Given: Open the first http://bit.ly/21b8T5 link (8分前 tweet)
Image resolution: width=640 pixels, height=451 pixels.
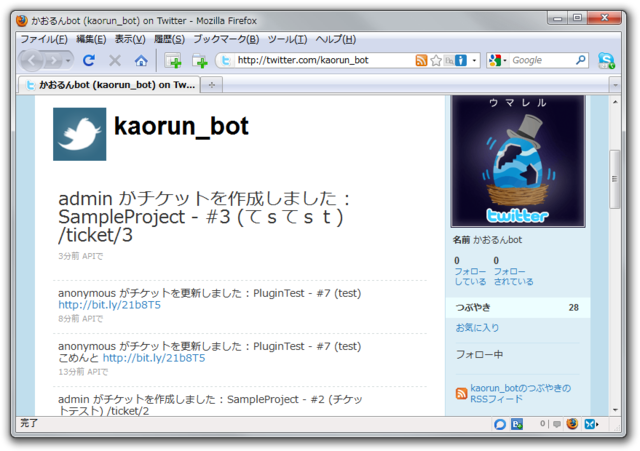Looking at the screenshot, I should coord(109,305).
